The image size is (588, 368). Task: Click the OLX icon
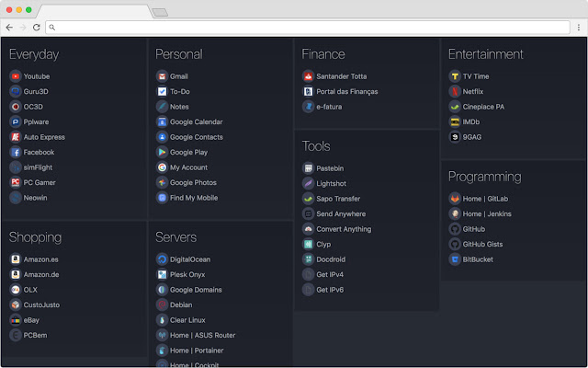click(16, 290)
